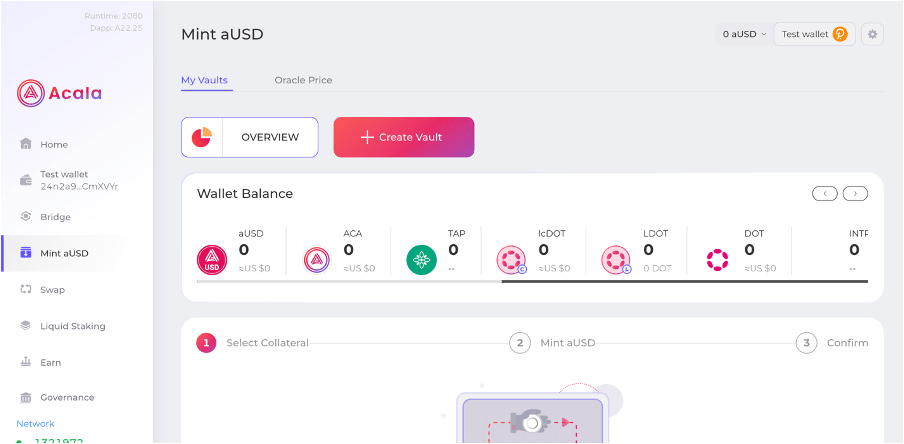Show next wallet balance tokens
This screenshot has width=904, height=444.
(x=855, y=194)
